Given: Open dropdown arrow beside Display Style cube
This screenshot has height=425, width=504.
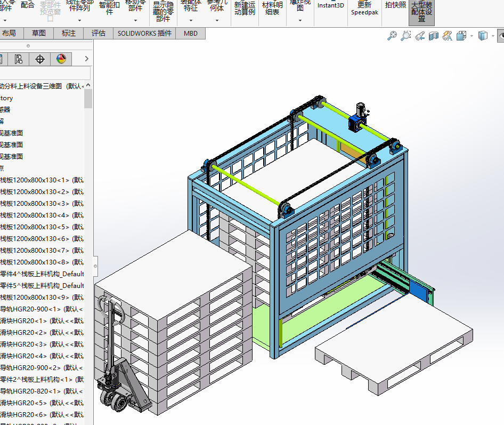Looking at the screenshot, I should coord(492,36).
